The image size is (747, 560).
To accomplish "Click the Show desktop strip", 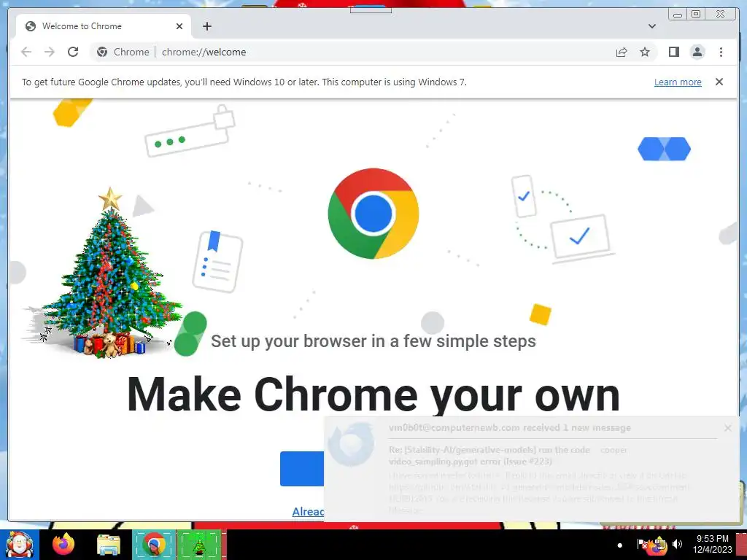I will coord(742,545).
